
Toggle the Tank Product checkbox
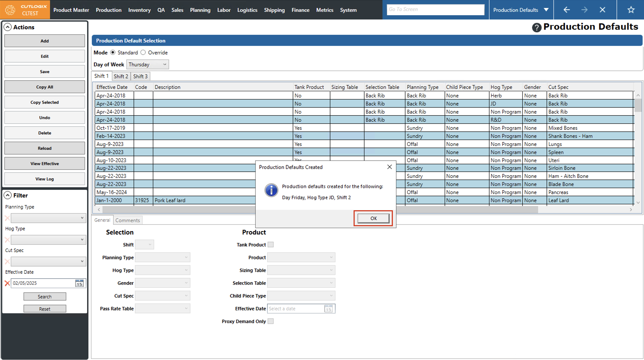[x=271, y=245]
